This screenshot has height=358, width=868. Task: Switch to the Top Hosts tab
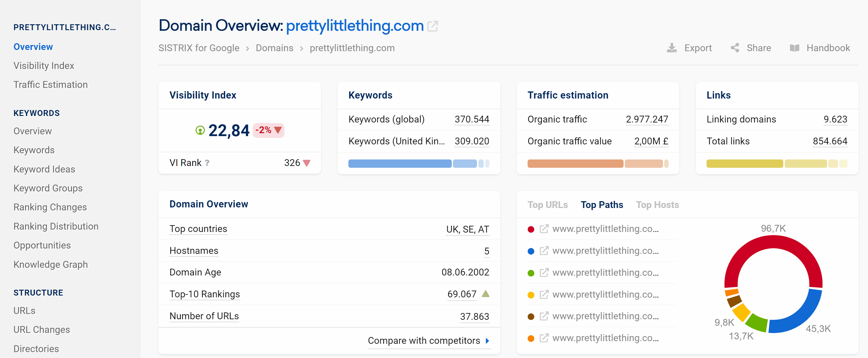click(657, 204)
